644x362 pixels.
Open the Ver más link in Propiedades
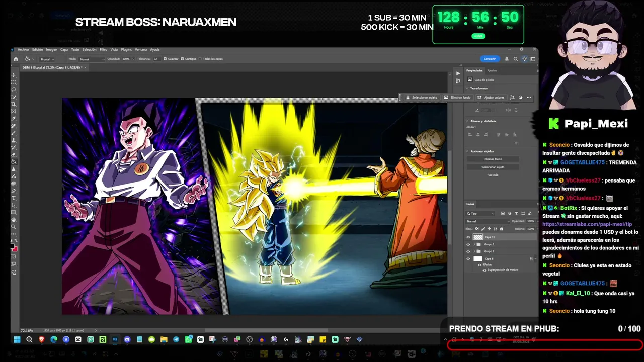tap(493, 175)
